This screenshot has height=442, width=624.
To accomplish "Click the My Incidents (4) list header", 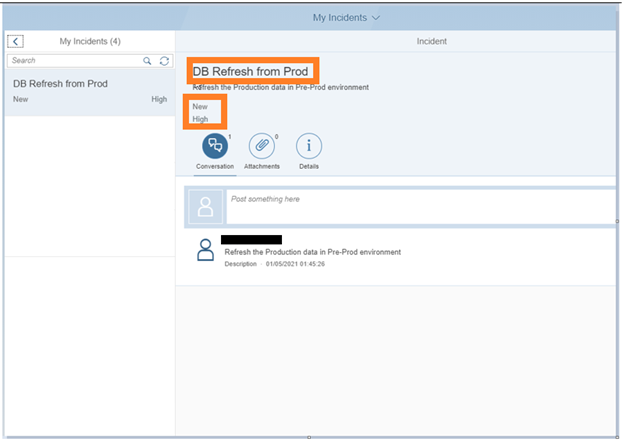I will (x=90, y=41).
